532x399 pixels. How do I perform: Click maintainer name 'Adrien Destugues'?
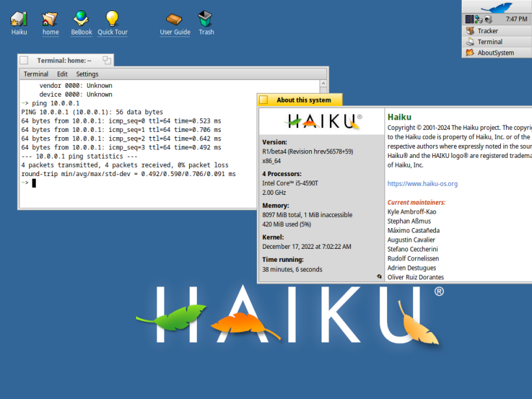412,268
